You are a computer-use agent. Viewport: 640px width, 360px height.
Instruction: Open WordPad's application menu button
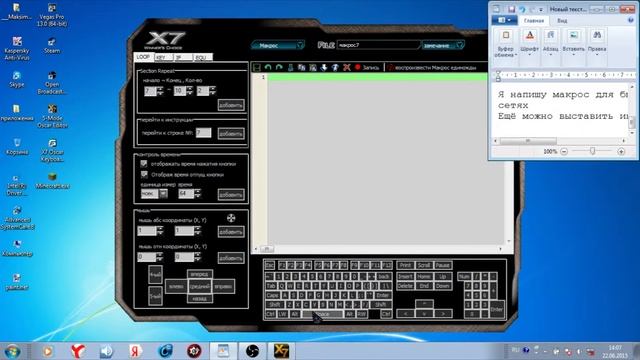(504, 20)
